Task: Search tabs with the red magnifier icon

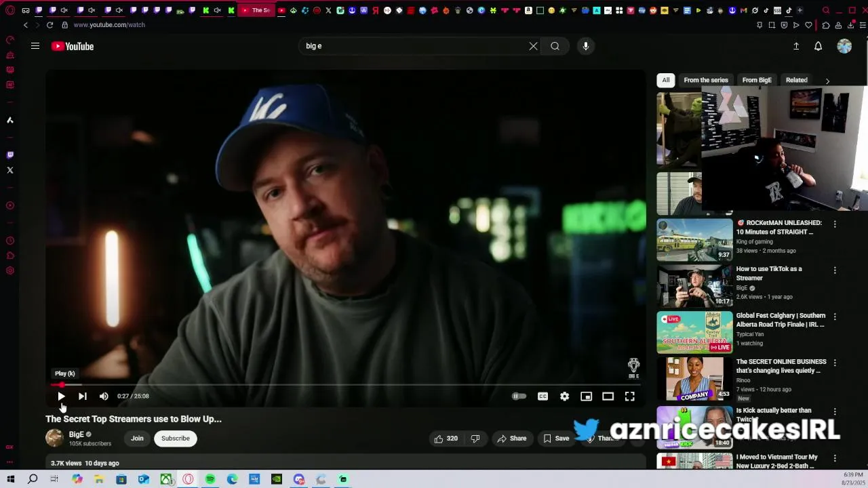Action: pyautogui.click(x=826, y=10)
